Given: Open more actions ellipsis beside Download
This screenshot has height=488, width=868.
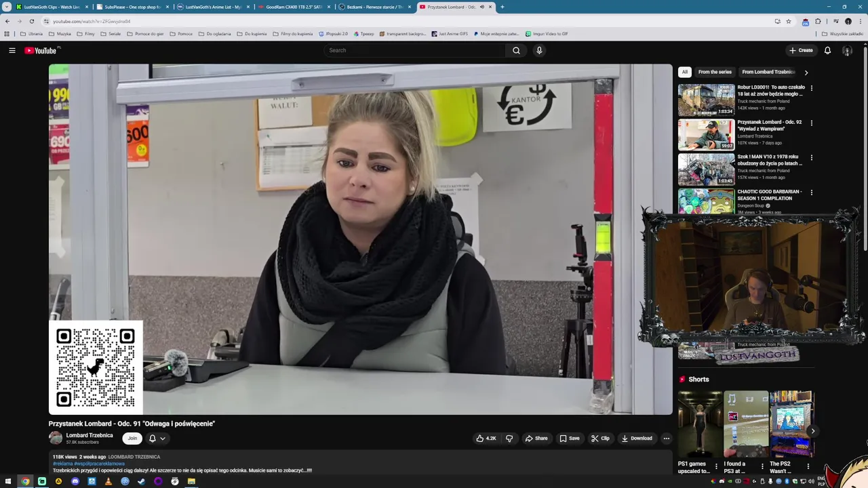Looking at the screenshot, I should 666,439.
